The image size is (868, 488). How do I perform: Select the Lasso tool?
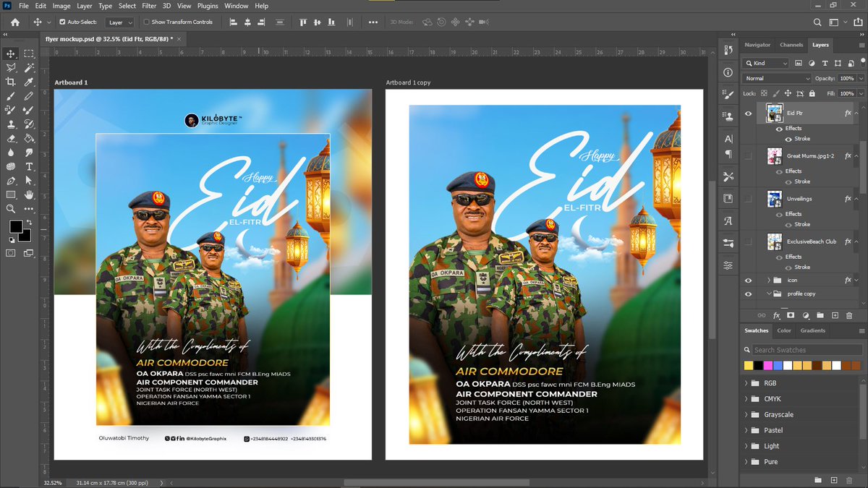click(11, 67)
